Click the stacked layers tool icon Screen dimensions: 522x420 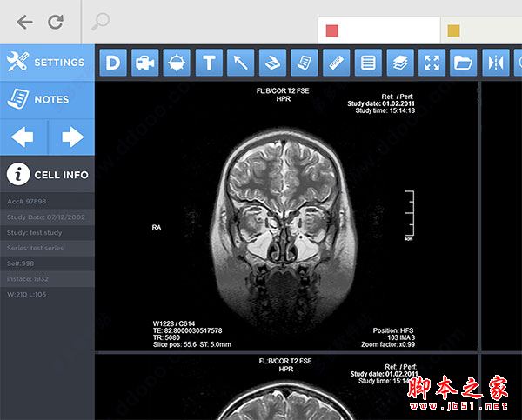400,63
